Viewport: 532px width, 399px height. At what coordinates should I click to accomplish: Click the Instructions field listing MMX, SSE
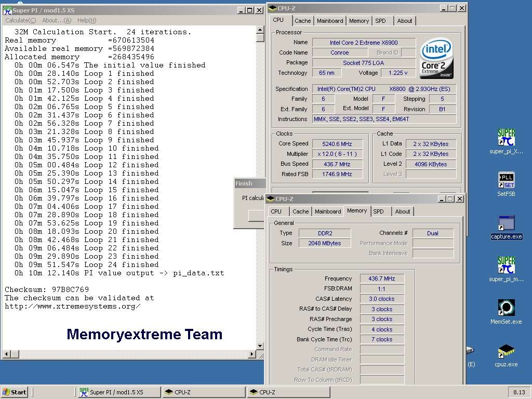pos(384,119)
